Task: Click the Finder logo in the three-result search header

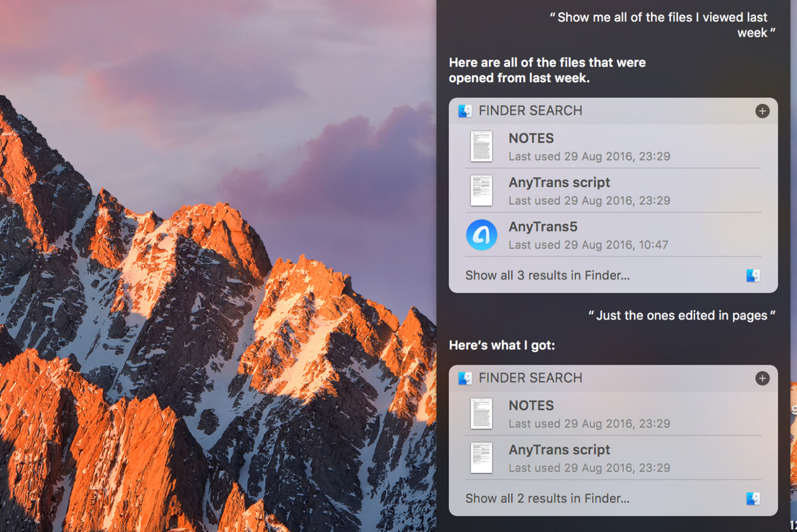Action: coord(465,111)
